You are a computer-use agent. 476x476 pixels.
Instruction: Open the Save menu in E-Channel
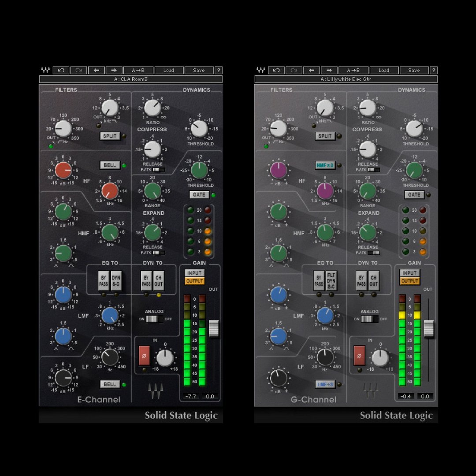click(199, 71)
